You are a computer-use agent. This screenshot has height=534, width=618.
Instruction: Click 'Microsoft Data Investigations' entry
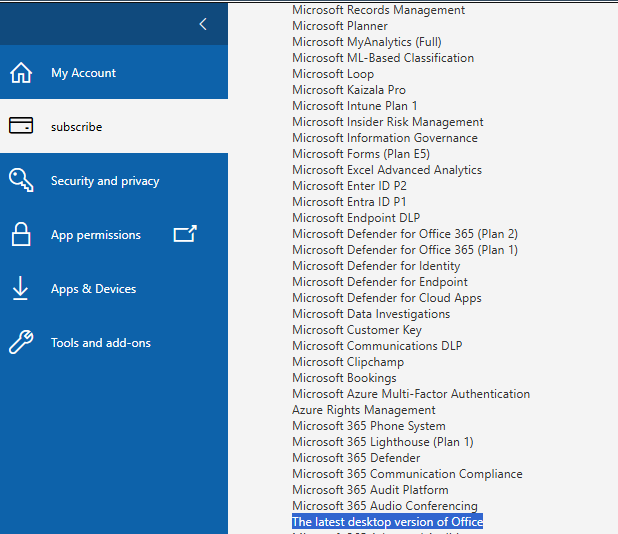point(371,314)
